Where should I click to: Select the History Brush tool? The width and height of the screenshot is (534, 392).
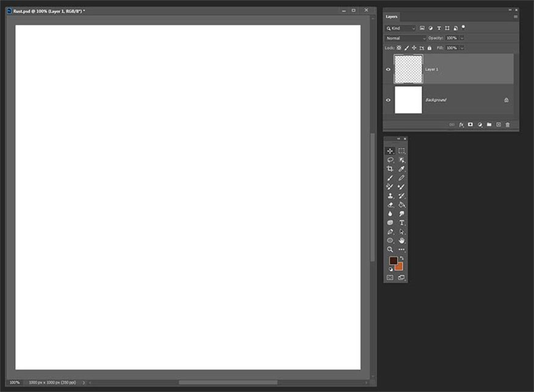[x=402, y=196]
